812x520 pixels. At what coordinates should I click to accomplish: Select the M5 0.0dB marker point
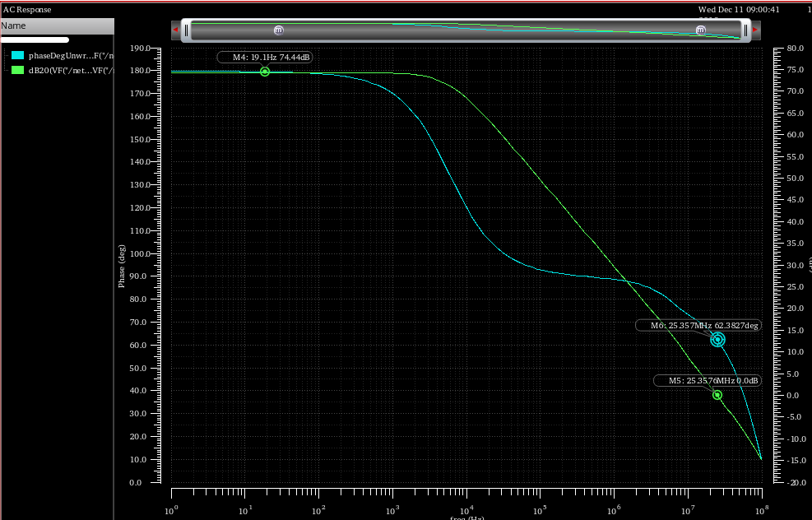717,395
